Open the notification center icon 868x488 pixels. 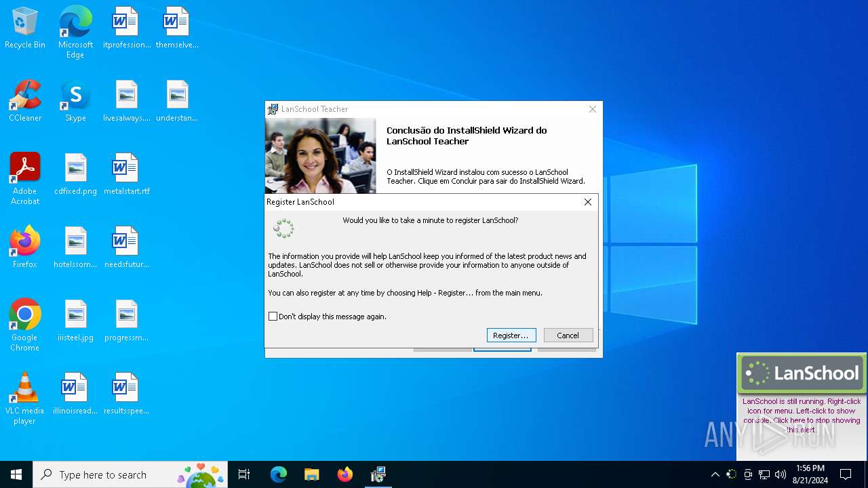[846, 474]
